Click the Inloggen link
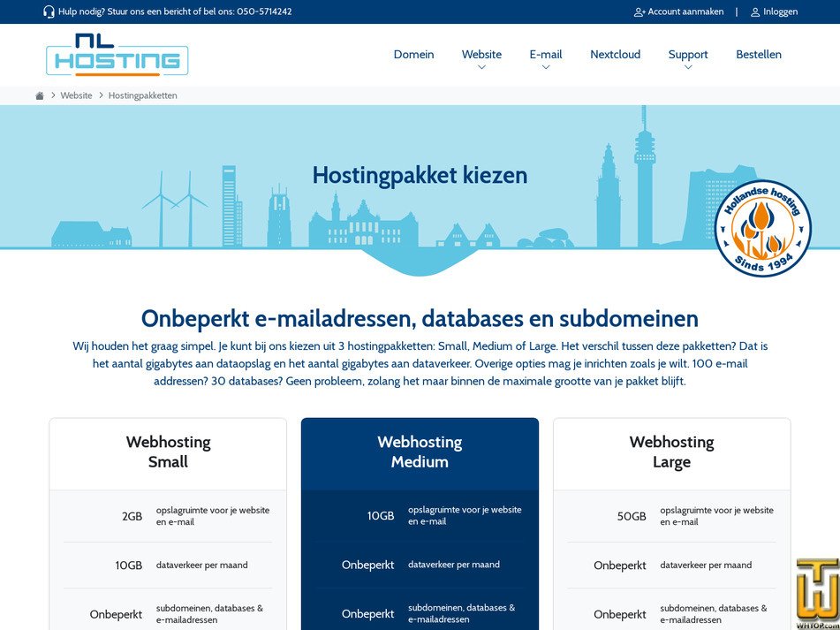Screen dimensions: 840x630 pos(781,11)
